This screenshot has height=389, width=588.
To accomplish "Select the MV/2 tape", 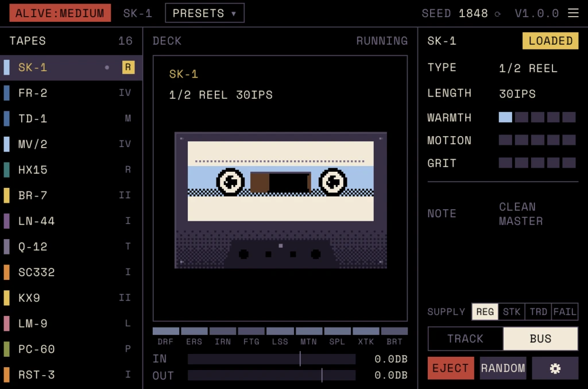I will click(71, 144).
